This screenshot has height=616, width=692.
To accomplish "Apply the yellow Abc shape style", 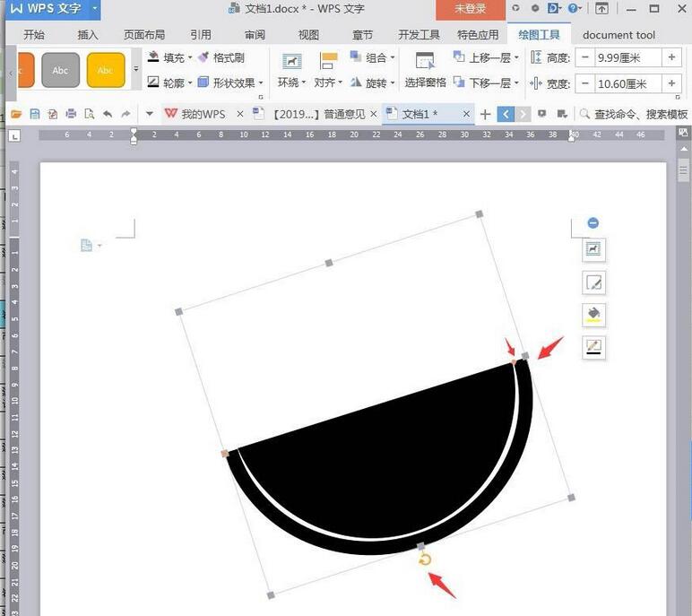I will pyautogui.click(x=106, y=70).
